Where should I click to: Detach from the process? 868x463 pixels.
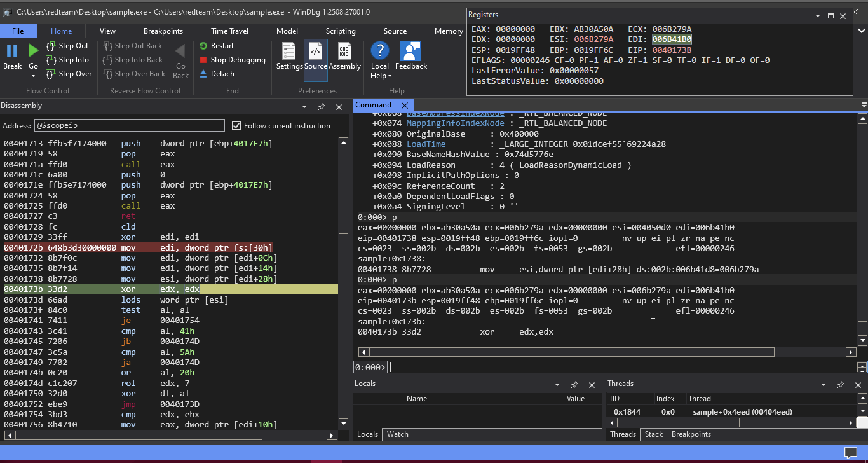(217, 73)
